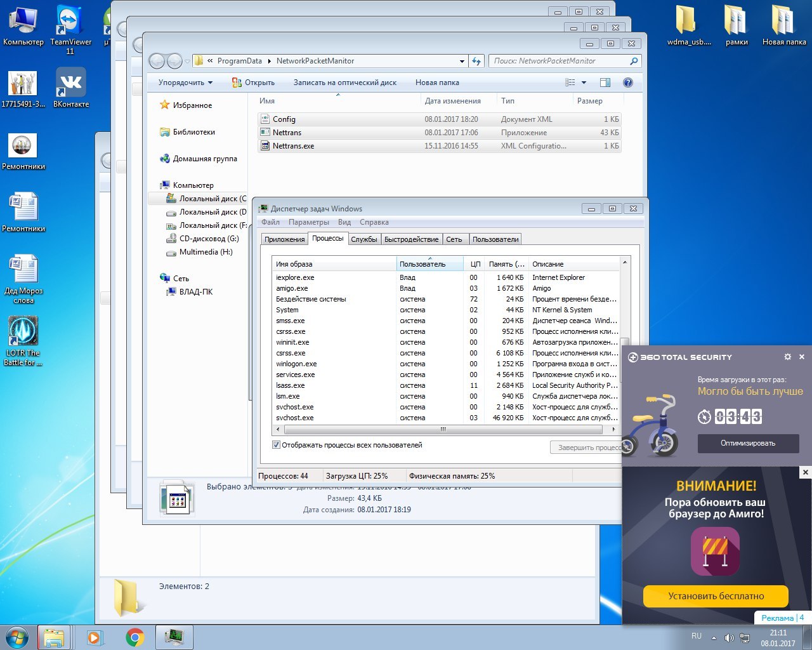Click the view mode icon in Explorer toolbar
The image size is (812, 650).
click(570, 83)
